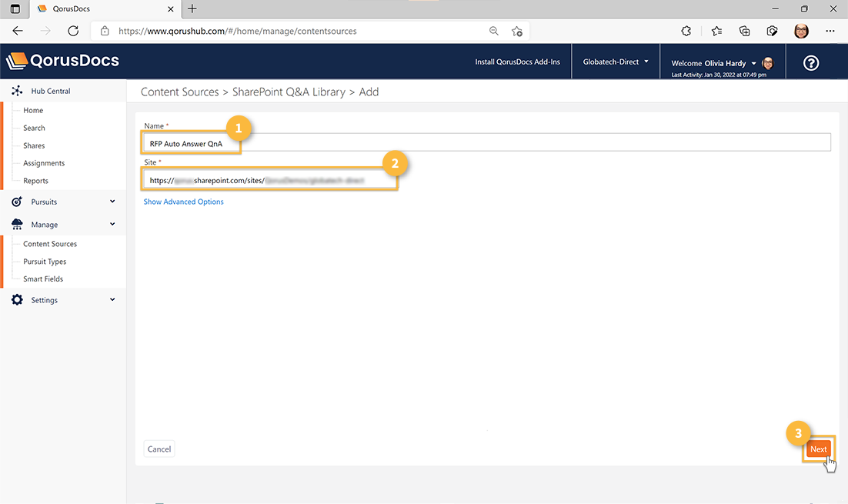Expand the Settings section chevron
Screen dimensions: 848x504
click(112, 299)
